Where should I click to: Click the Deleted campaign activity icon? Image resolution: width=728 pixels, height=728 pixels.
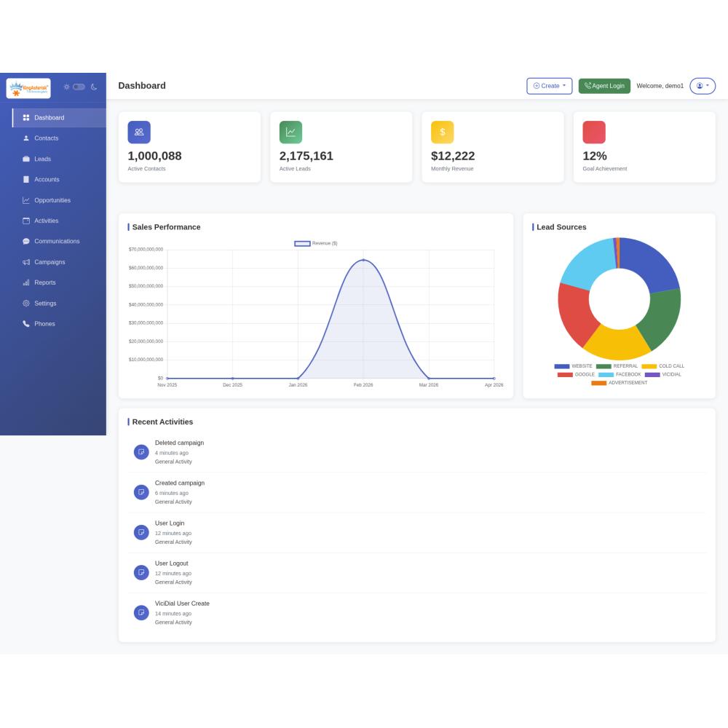[x=141, y=452]
